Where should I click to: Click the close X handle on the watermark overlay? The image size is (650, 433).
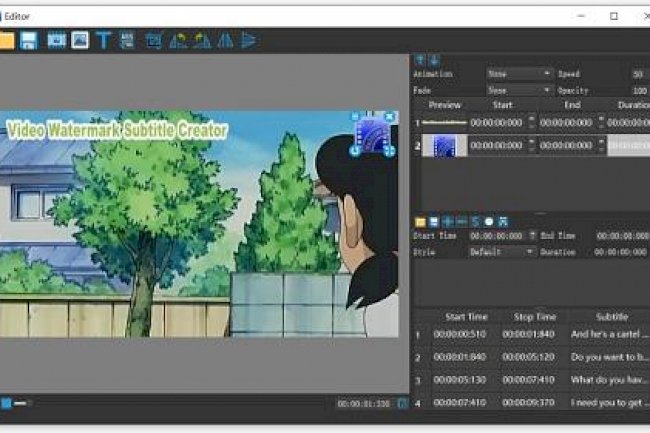(x=389, y=117)
